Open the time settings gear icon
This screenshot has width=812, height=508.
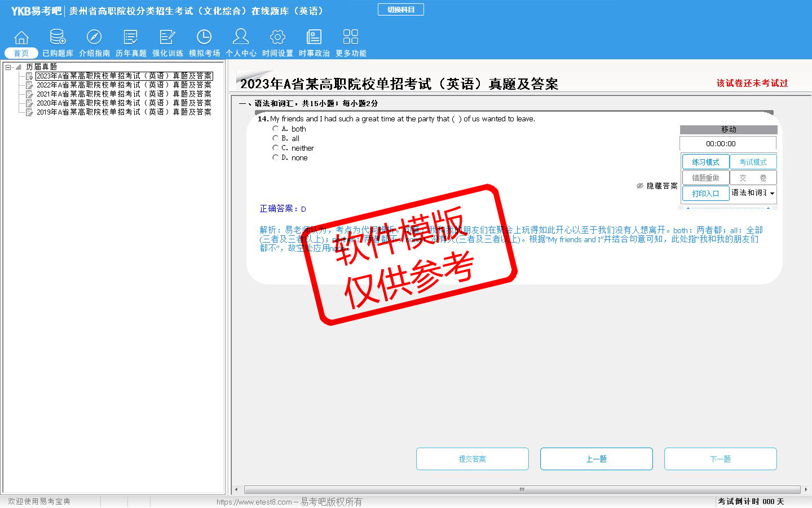pyautogui.click(x=277, y=37)
